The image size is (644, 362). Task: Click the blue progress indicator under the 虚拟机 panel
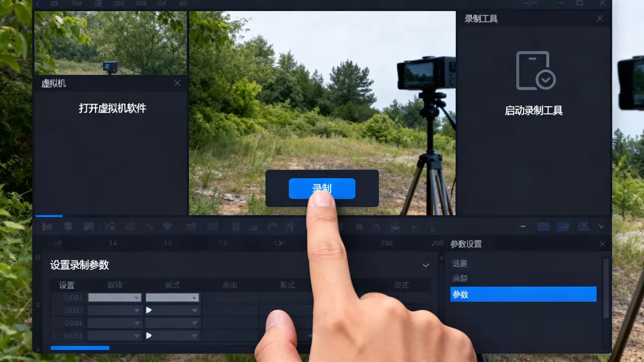tap(49, 216)
